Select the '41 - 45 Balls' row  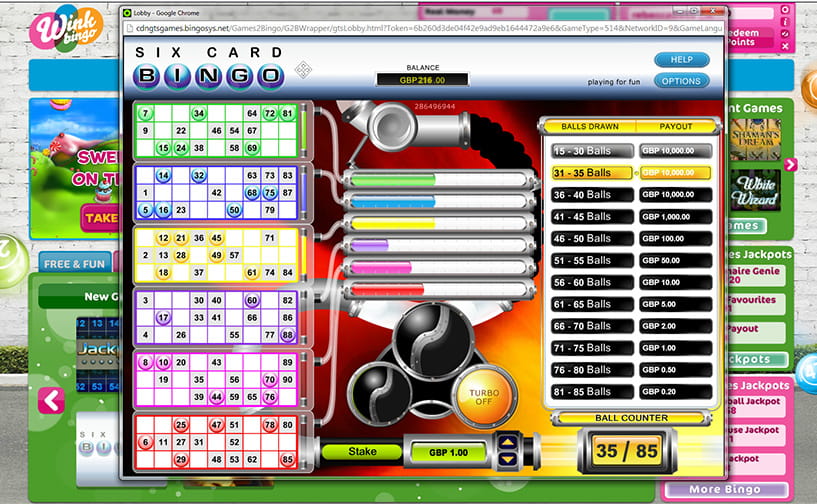pos(592,217)
